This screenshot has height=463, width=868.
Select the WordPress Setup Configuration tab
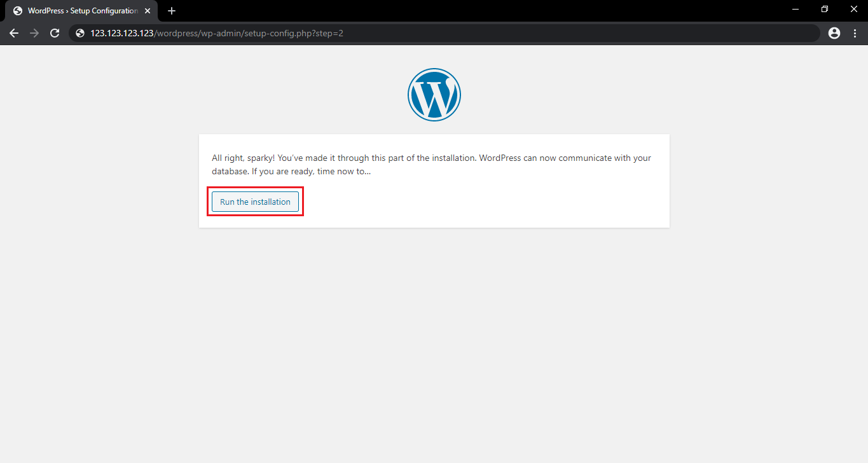81,11
